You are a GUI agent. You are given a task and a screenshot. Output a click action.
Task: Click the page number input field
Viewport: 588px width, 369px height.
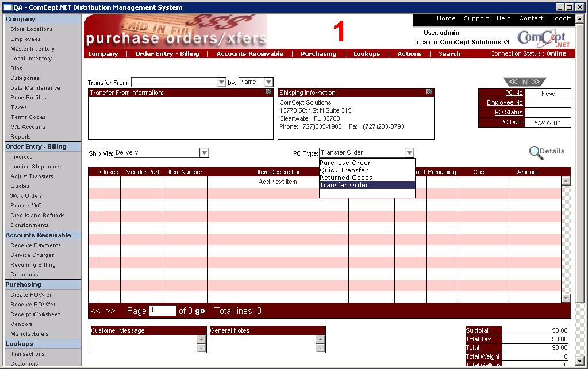[x=162, y=311]
